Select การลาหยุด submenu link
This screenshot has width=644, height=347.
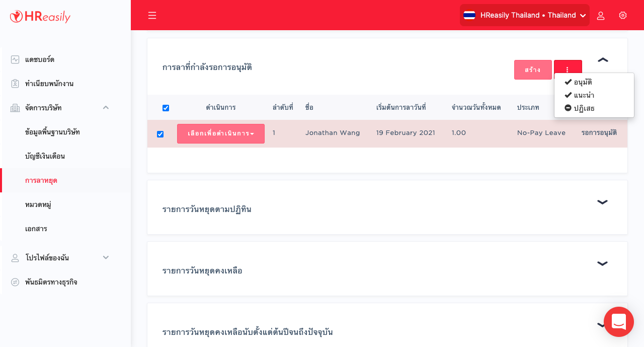(x=41, y=180)
